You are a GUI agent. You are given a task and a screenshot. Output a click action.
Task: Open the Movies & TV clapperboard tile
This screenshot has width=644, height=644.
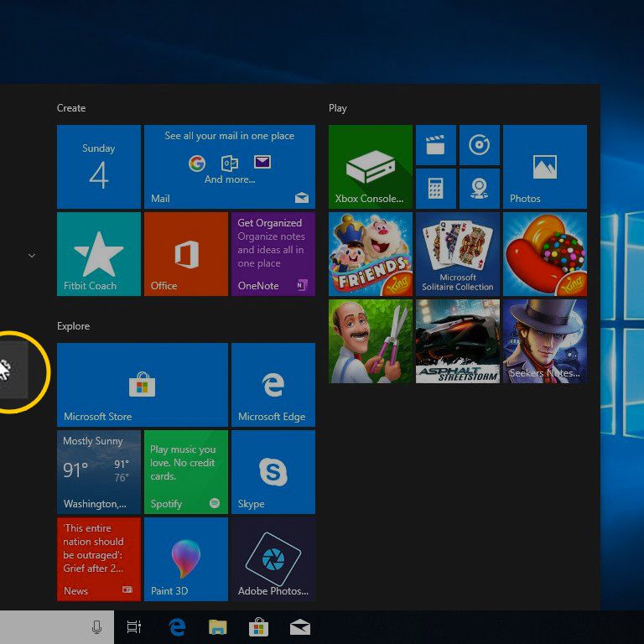[436, 145]
